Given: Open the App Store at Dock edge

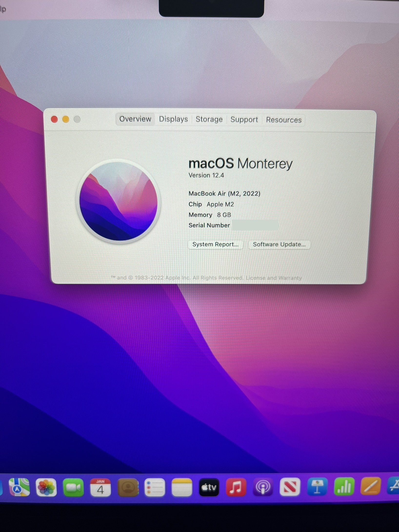Looking at the screenshot, I should pos(393,485).
